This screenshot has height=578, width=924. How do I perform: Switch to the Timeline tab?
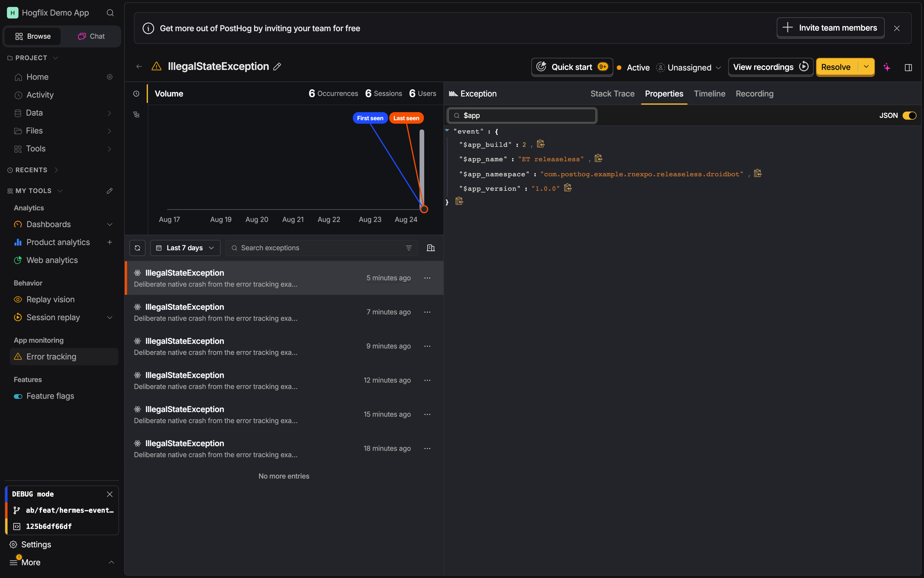(x=709, y=94)
